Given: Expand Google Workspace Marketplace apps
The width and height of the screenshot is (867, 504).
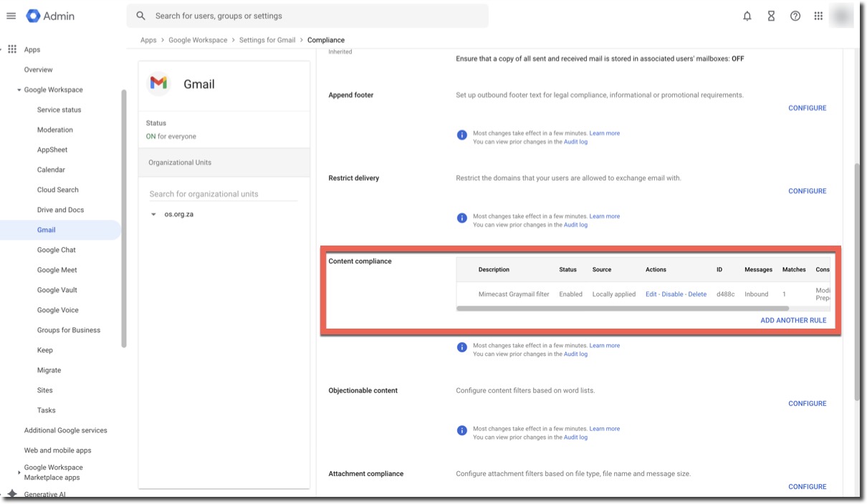Looking at the screenshot, I should click(19, 472).
